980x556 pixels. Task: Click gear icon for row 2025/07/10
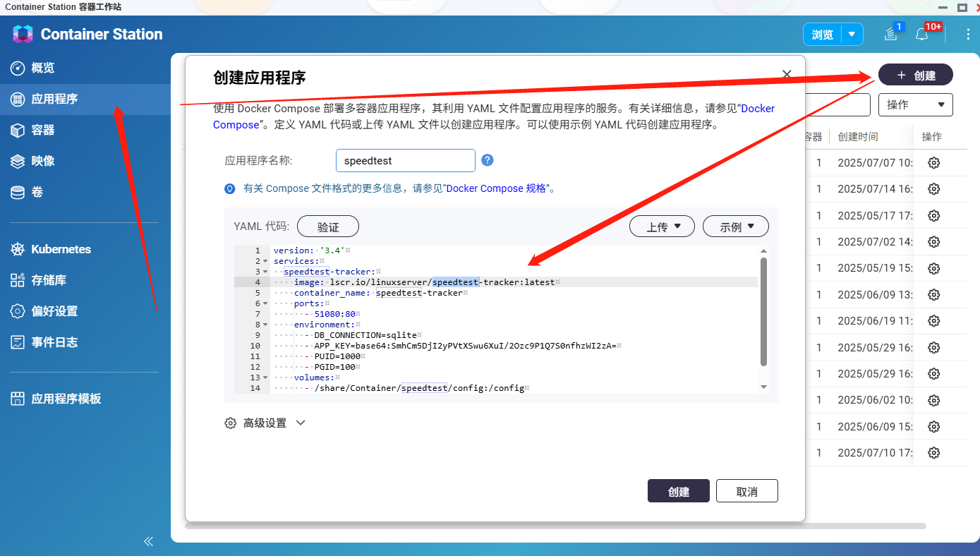[933, 452]
